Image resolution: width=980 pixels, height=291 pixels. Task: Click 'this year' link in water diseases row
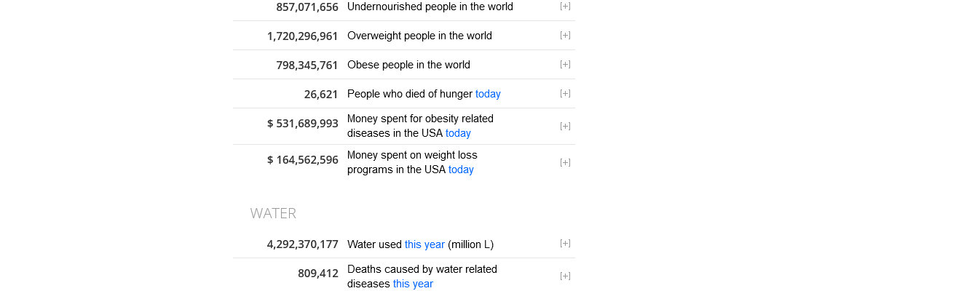click(x=413, y=284)
